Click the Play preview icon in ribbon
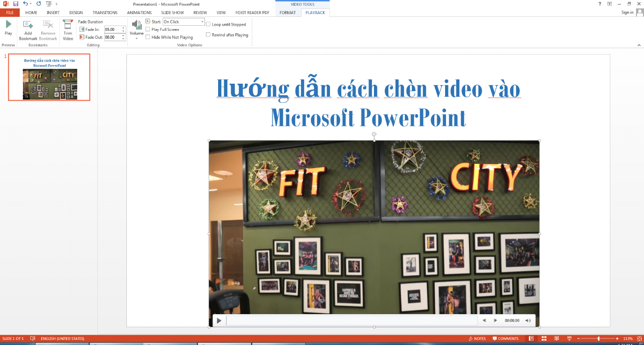 pos(8,24)
